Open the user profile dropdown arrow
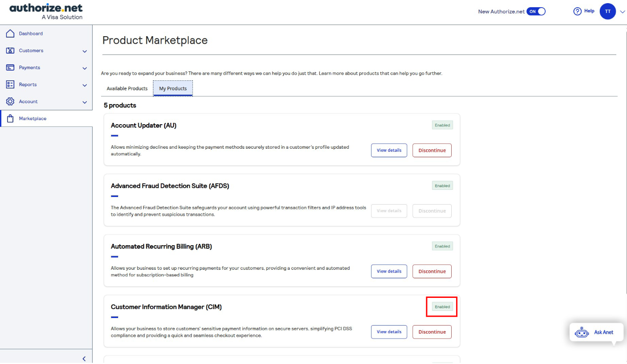Image resolution: width=627 pixels, height=364 pixels. coord(623,12)
